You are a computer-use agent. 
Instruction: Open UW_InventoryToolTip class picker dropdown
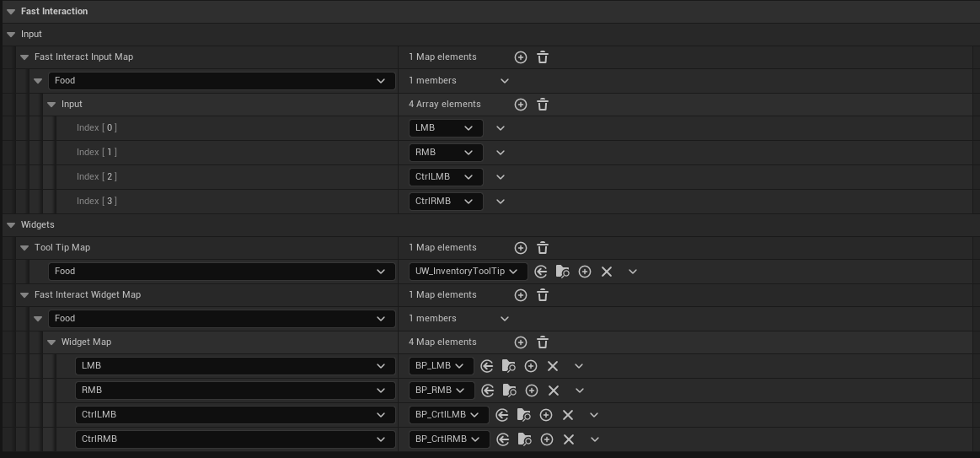(x=468, y=272)
